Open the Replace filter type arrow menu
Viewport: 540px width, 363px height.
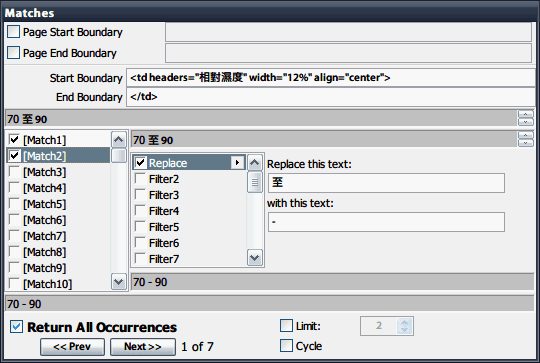237,163
